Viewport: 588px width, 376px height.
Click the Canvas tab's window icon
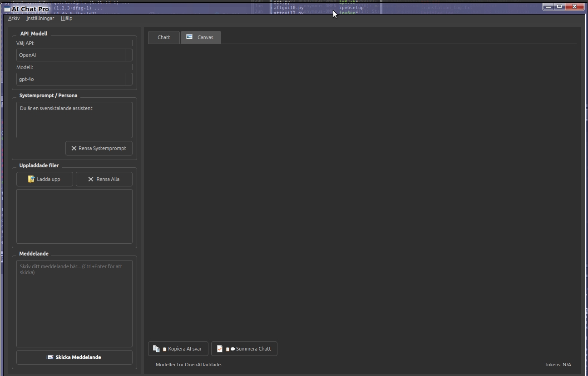[x=189, y=37]
